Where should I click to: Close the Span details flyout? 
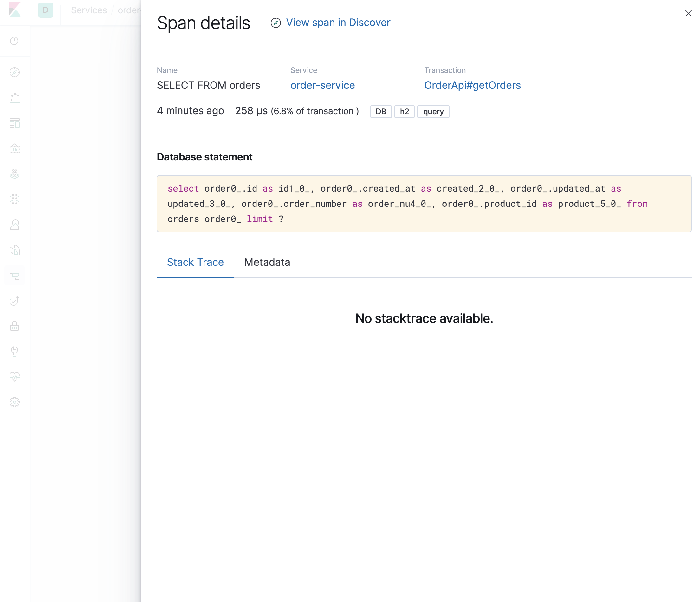[x=688, y=14]
